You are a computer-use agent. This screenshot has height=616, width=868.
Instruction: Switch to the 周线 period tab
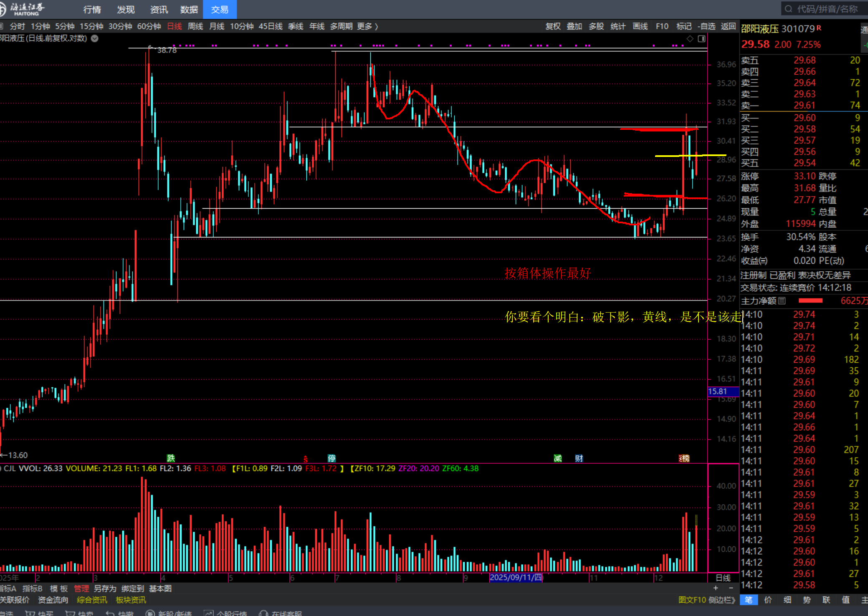[195, 26]
